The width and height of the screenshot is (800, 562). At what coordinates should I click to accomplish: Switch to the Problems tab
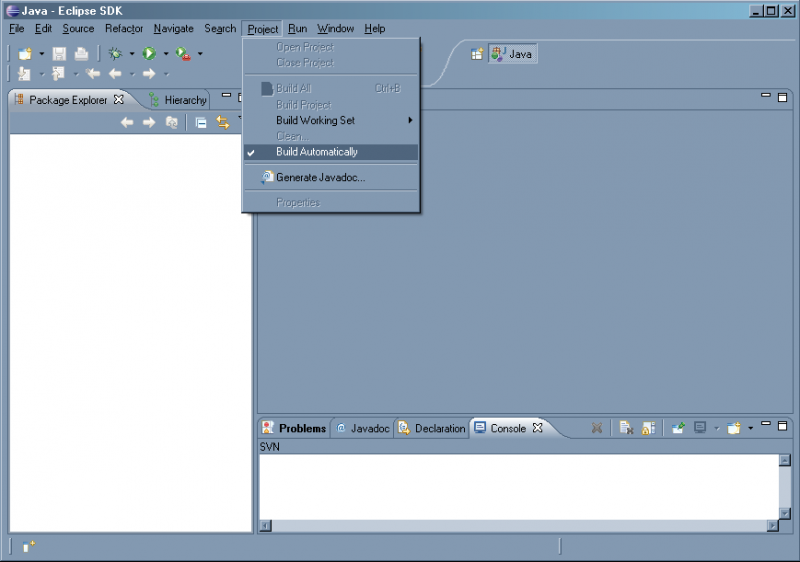click(294, 428)
